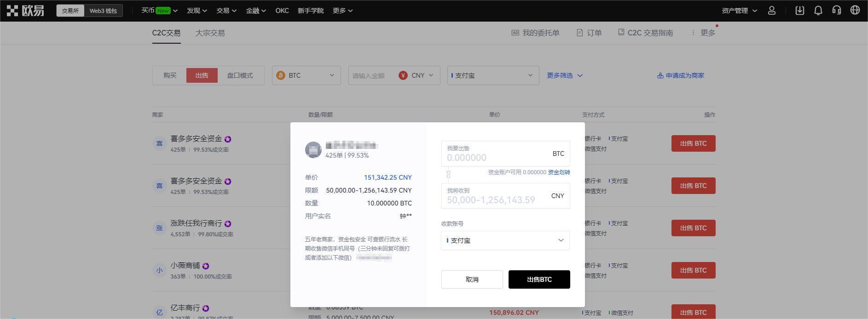Switch to 盘口模式 view
The width and height of the screenshot is (868, 319).
[x=240, y=75]
